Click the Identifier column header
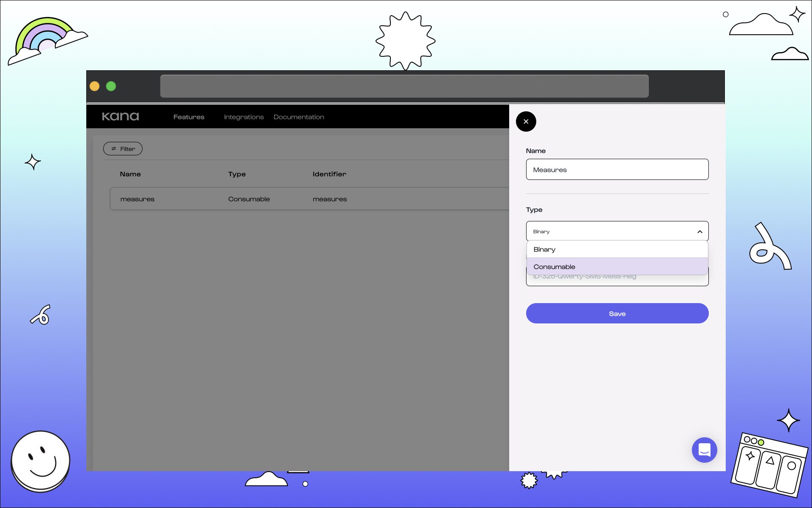 point(329,174)
